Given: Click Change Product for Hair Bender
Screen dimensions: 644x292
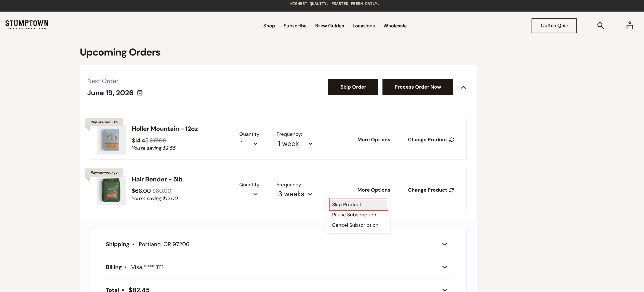Looking at the screenshot, I should click(x=430, y=190).
